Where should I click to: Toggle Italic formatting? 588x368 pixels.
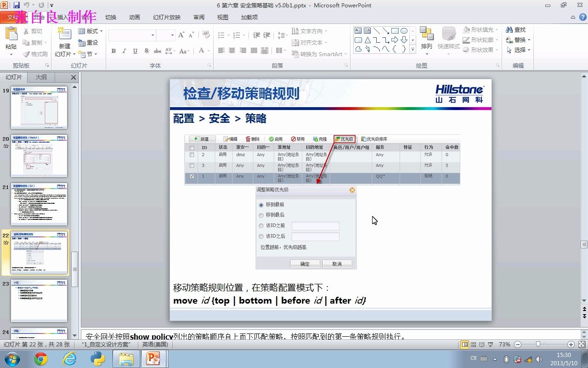click(124, 51)
